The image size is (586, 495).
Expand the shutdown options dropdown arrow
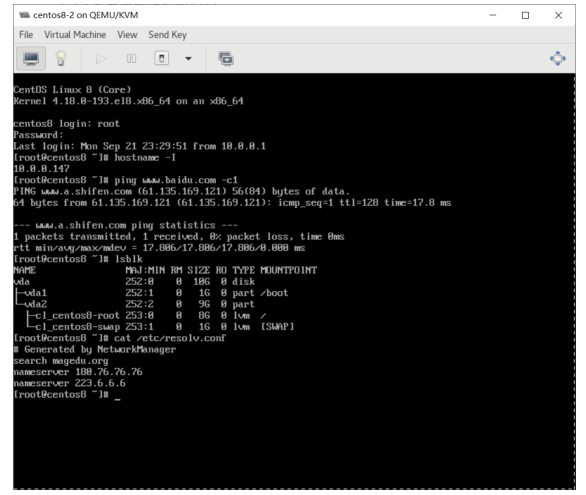click(188, 59)
